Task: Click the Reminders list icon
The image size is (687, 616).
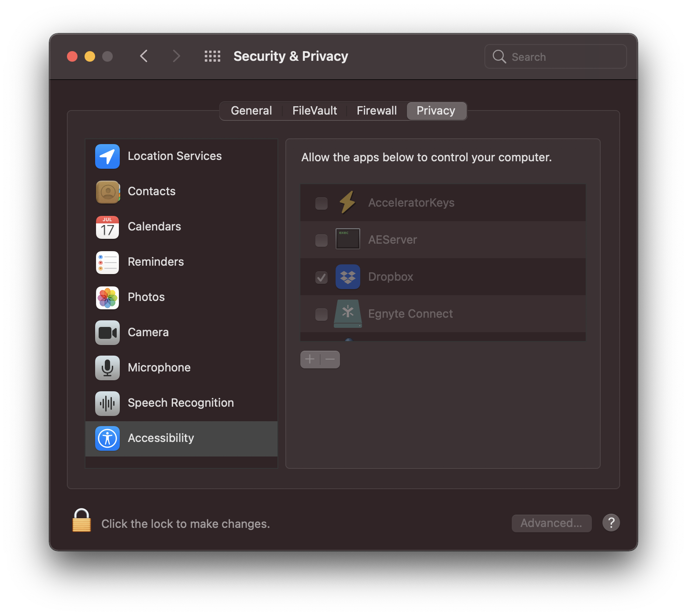Action: (x=107, y=262)
